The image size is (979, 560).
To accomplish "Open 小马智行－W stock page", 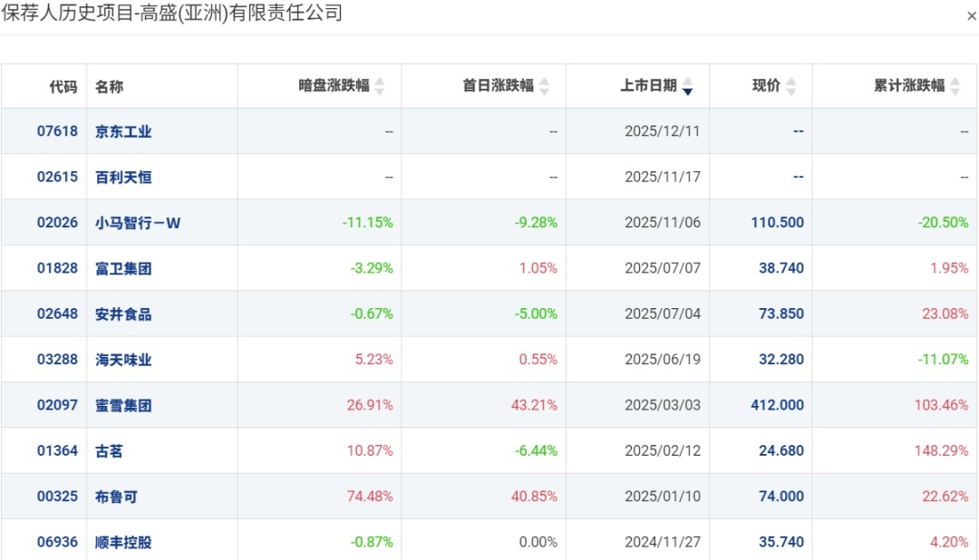I will (138, 223).
